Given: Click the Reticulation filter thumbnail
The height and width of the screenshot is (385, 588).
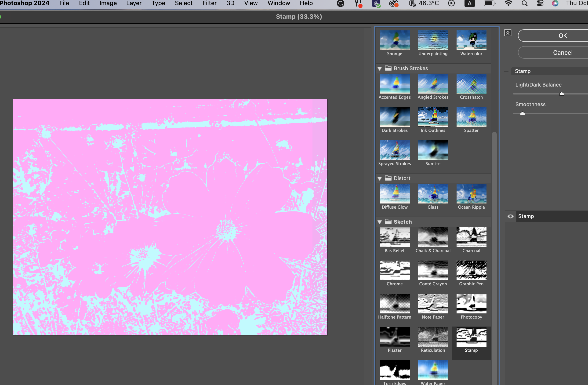Looking at the screenshot, I should [433, 337].
